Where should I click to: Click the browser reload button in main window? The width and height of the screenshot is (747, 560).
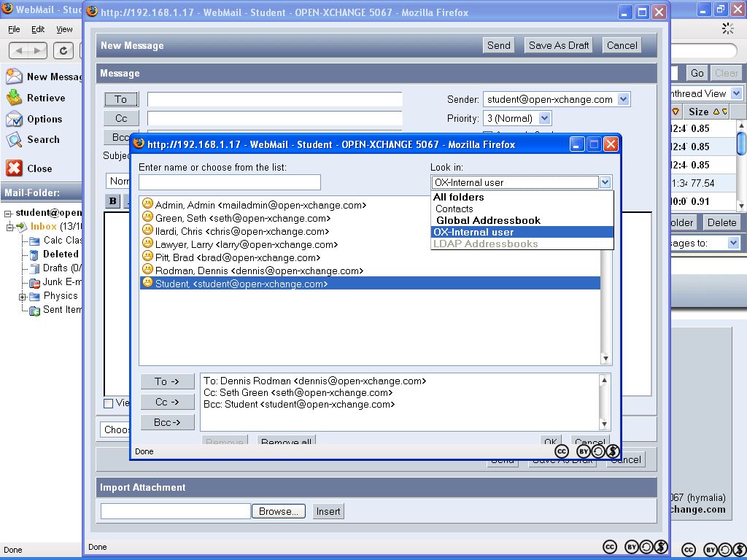(x=63, y=50)
